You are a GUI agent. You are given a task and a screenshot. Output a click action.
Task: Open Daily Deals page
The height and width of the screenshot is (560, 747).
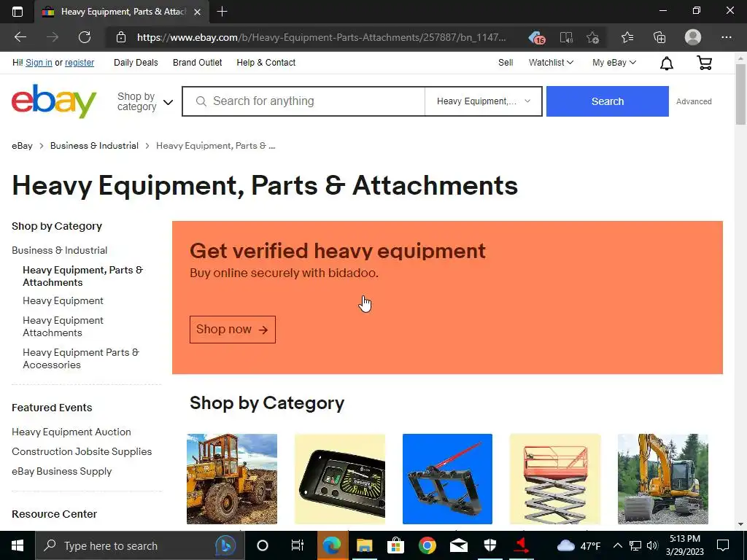pos(136,63)
